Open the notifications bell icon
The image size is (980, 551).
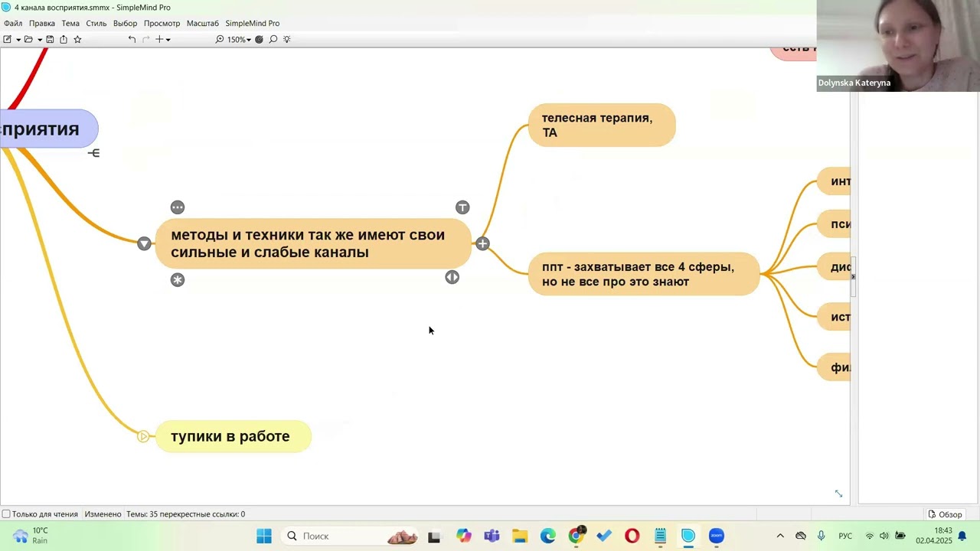[962, 536]
